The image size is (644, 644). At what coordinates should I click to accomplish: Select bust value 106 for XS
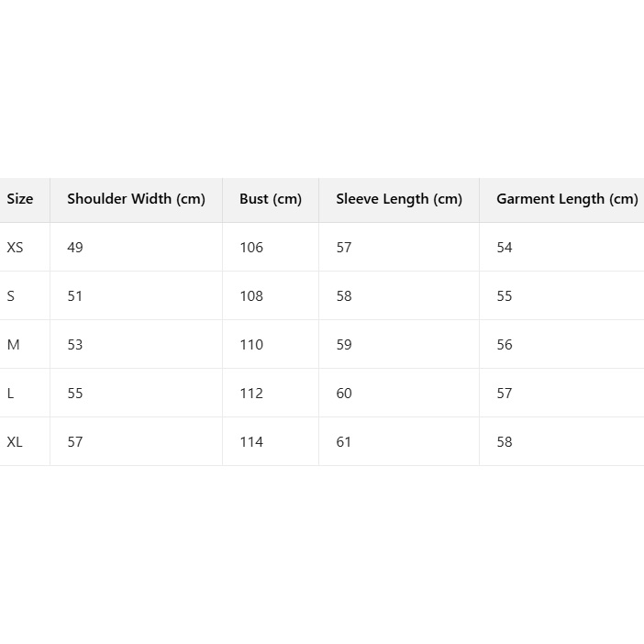click(251, 248)
